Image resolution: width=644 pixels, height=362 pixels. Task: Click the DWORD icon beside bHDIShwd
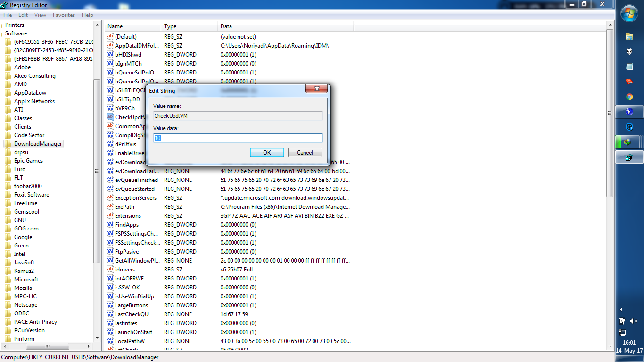pyautogui.click(x=110, y=54)
